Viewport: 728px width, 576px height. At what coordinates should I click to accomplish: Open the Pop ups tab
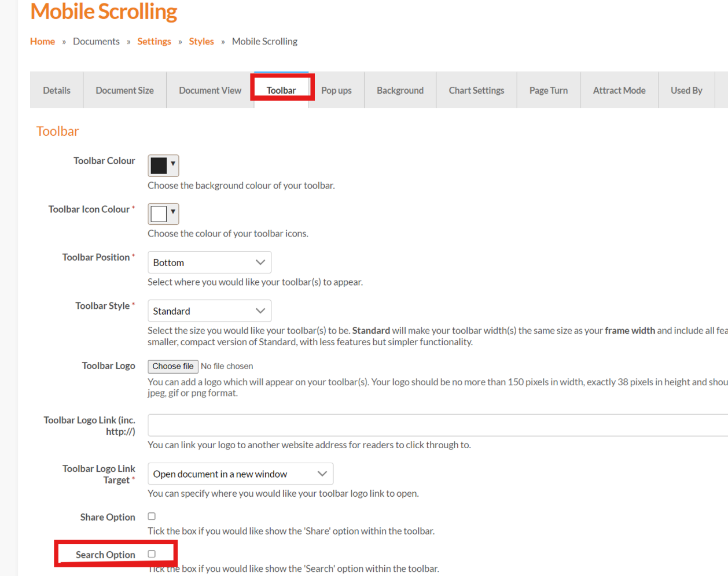336,91
